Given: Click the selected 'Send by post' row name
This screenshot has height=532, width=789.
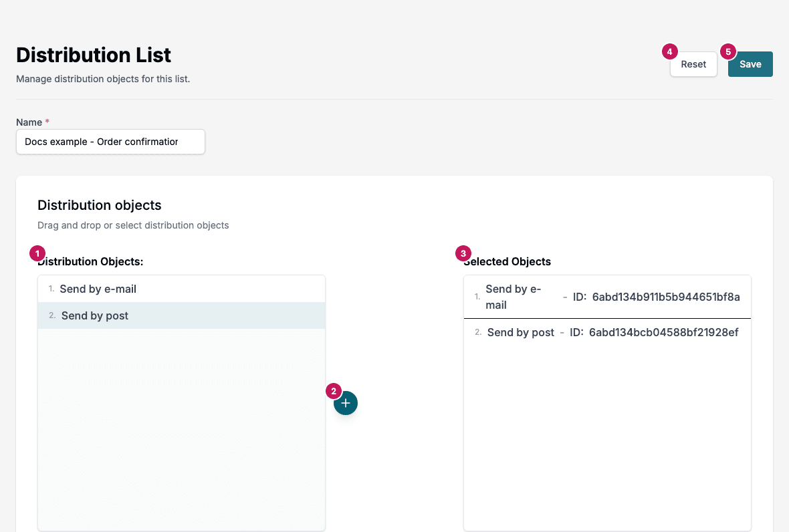Looking at the screenshot, I should [x=521, y=332].
